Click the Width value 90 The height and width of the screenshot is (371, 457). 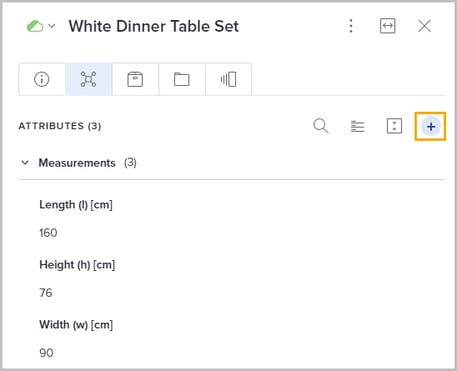(x=46, y=353)
